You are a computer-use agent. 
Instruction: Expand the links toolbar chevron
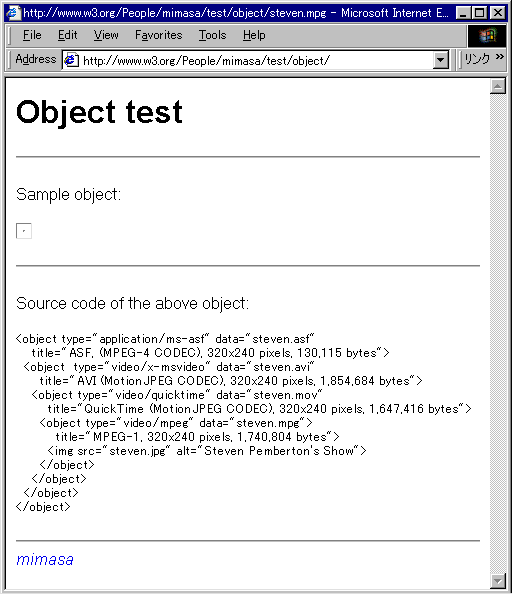click(x=499, y=57)
